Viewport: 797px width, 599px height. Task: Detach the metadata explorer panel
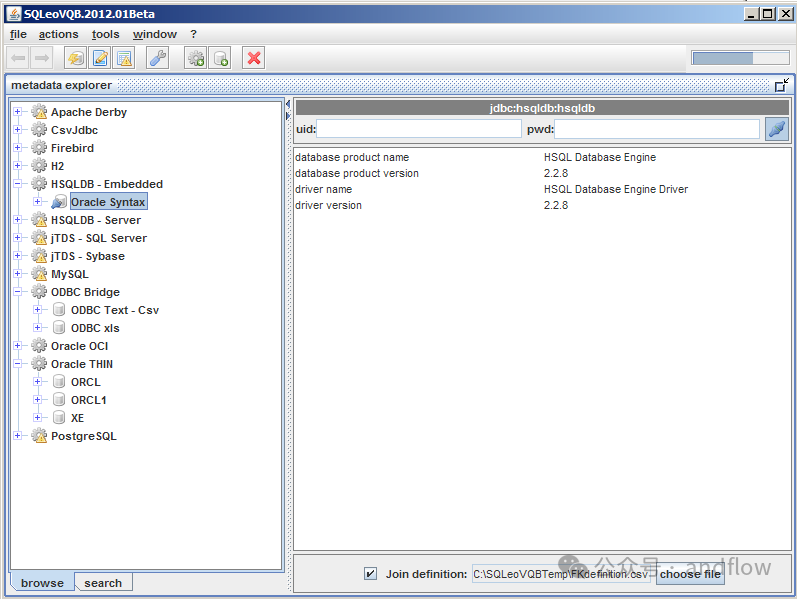781,85
